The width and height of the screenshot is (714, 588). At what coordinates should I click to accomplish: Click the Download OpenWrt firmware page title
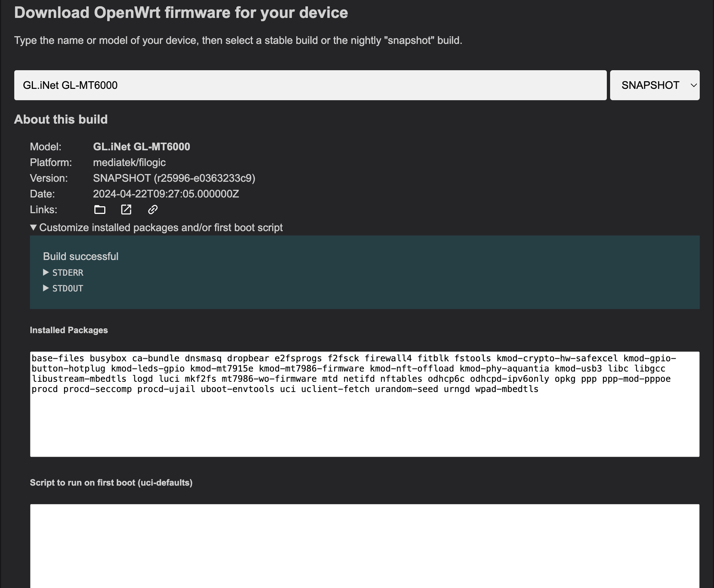click(x=181, y=13)
